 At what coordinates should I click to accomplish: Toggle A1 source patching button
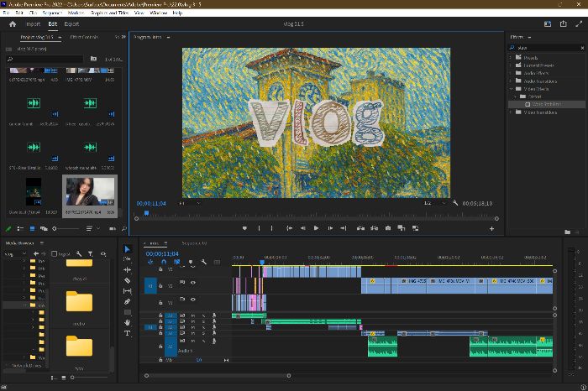coord(150,327)
